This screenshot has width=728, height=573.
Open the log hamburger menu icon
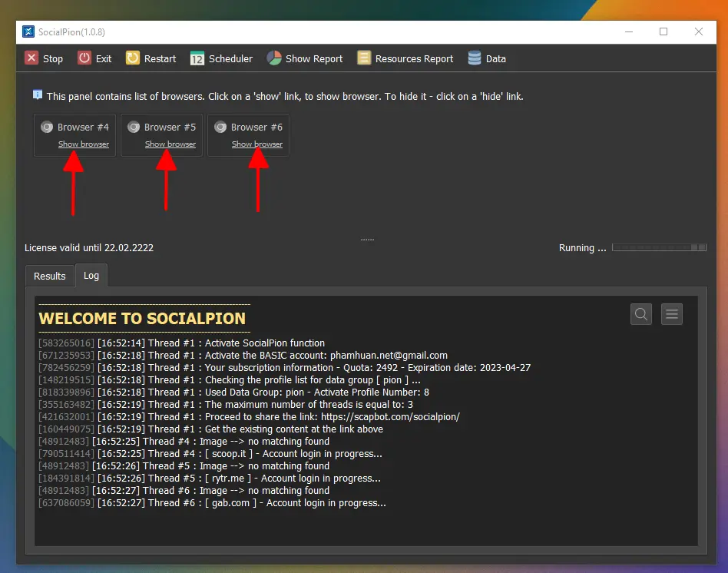(x=672, y=314)
